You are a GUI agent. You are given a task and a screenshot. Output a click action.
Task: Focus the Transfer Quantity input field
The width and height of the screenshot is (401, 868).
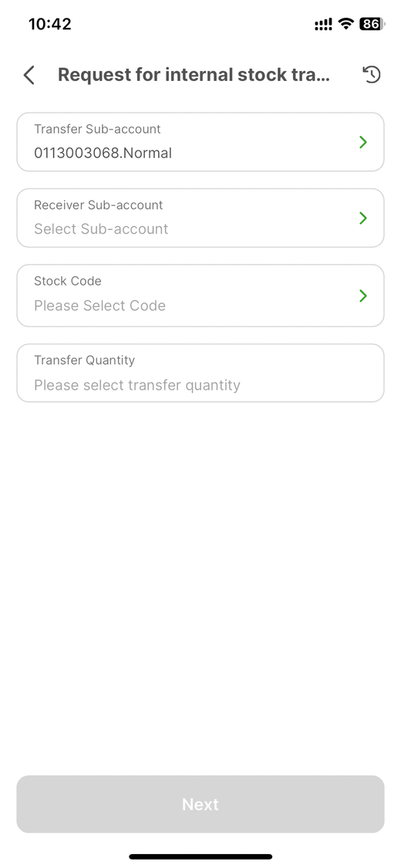point(200,373)
